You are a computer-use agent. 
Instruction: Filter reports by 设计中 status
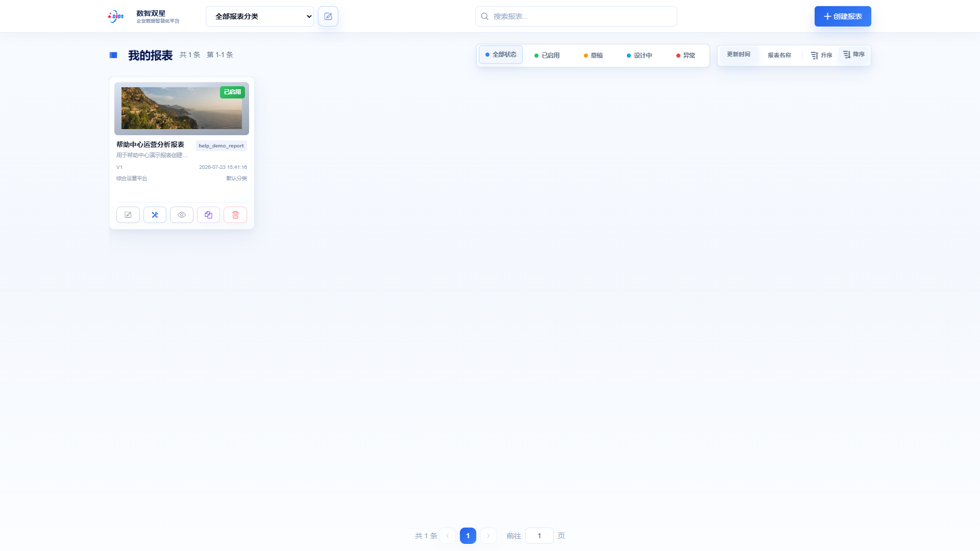click(x=639, y=56)
